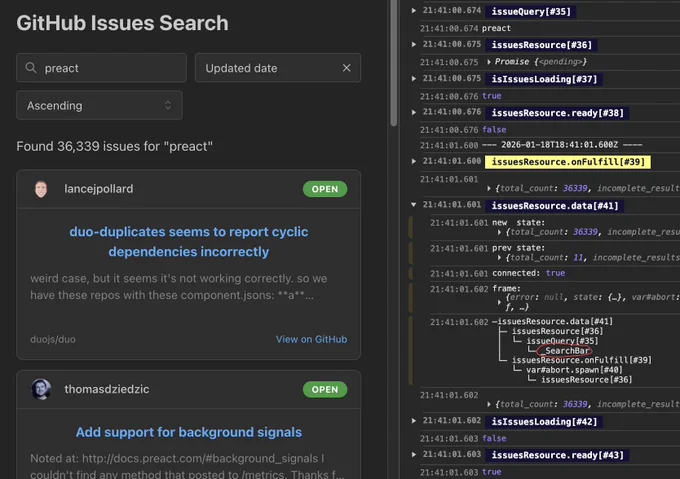Open "Add support for background signals" issue
The height and width of the screenshot is (479, 680).
coord(189,432)
